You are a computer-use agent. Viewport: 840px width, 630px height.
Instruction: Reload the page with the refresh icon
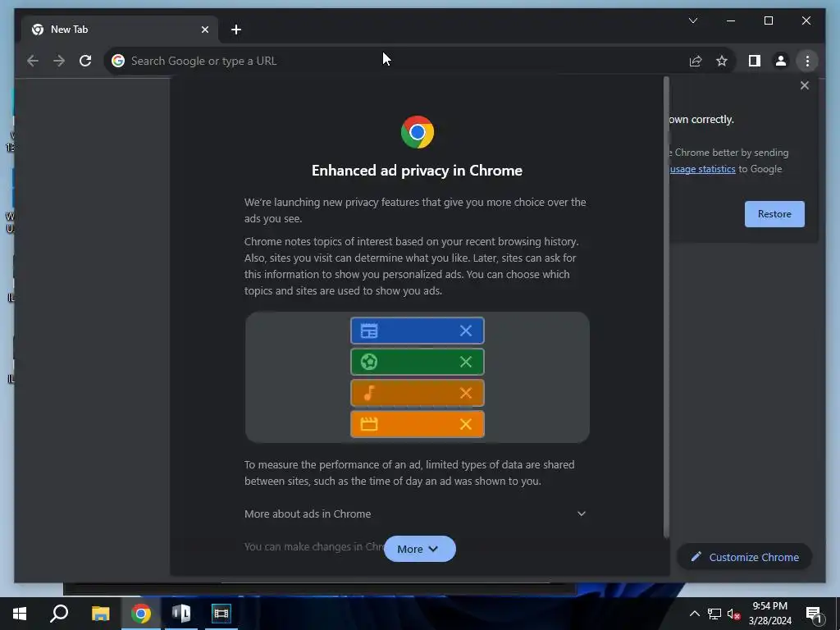85,61
